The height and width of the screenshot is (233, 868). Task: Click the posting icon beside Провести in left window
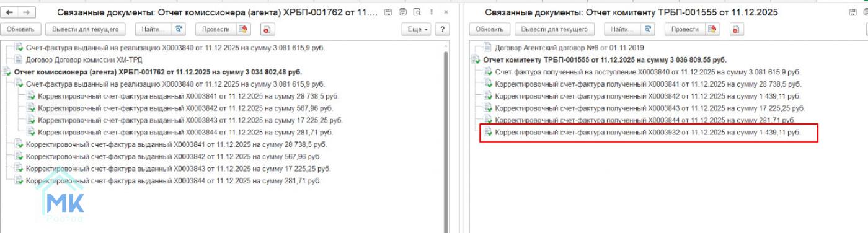243,29
